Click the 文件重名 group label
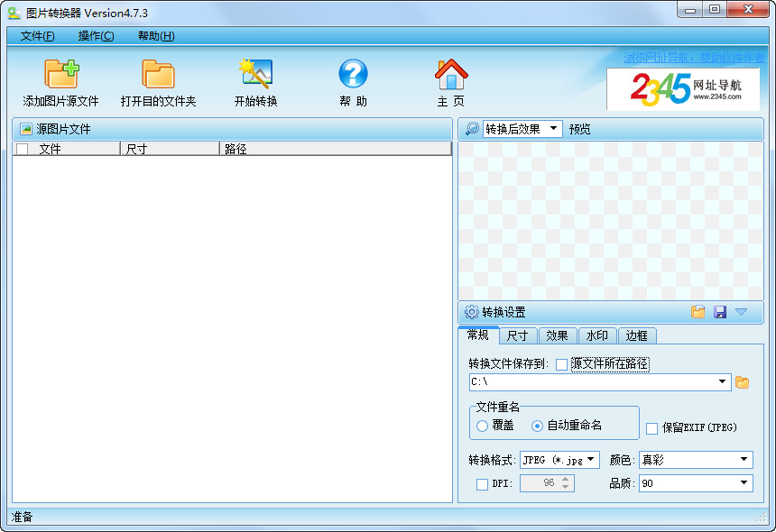The height and width of the screenshot is (532, 776). [497, 407]
